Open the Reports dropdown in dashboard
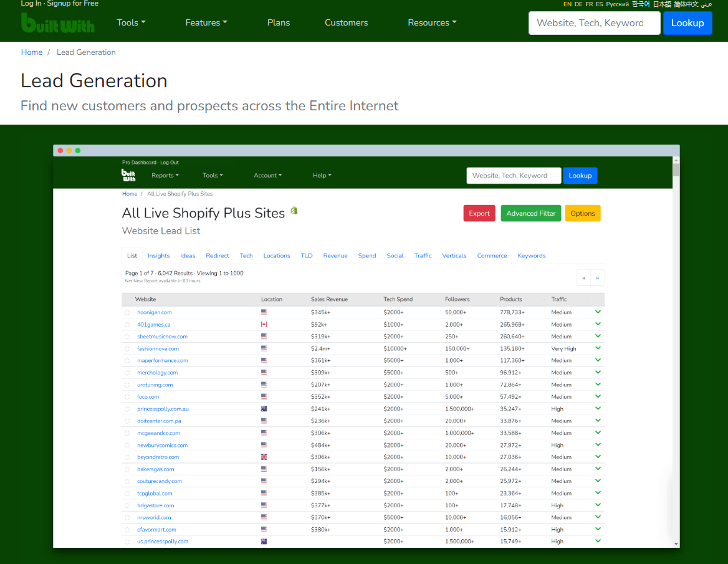 (165, 176)
